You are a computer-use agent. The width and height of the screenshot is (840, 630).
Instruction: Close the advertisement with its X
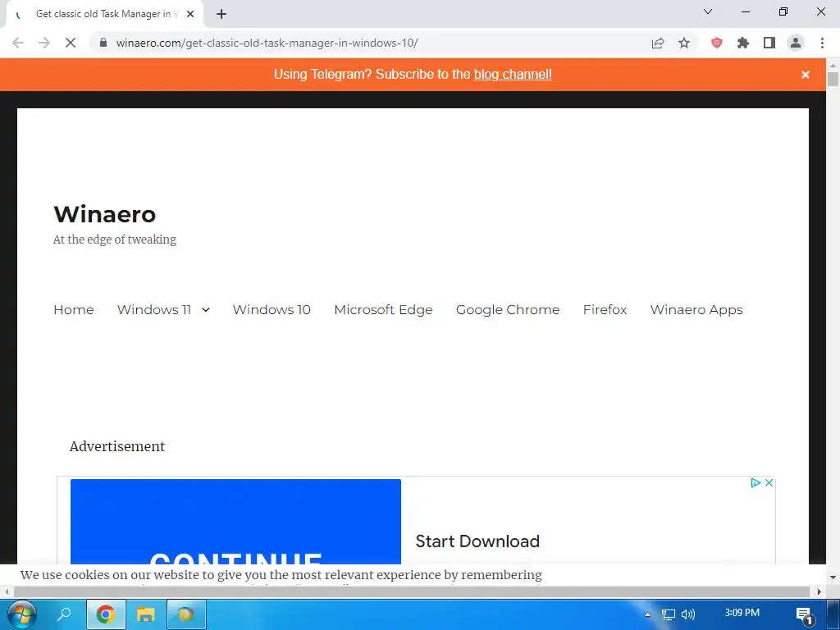[769, 482]
